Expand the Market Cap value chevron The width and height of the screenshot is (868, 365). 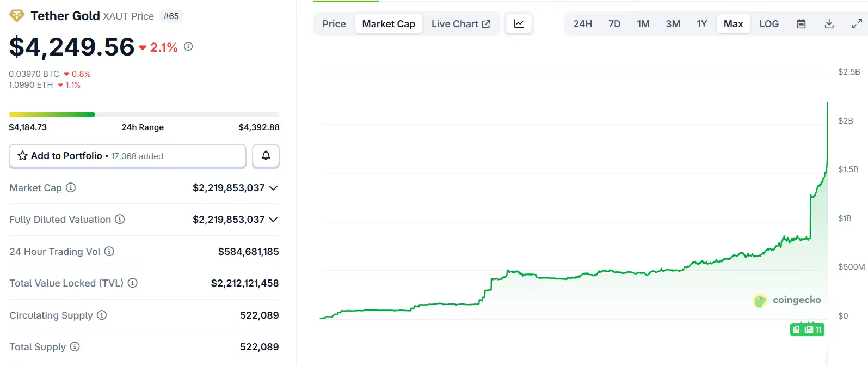273,188
